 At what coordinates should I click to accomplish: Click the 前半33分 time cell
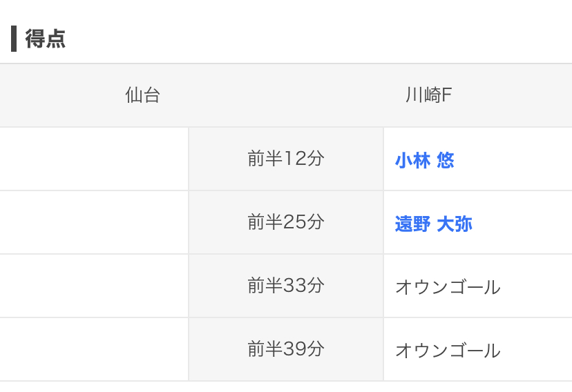coord(286,286)
